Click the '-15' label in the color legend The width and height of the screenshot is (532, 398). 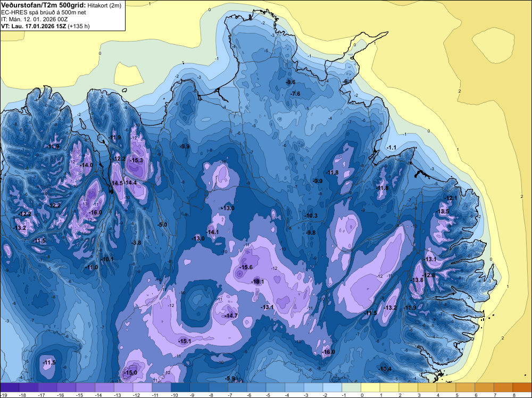[79, 395]
